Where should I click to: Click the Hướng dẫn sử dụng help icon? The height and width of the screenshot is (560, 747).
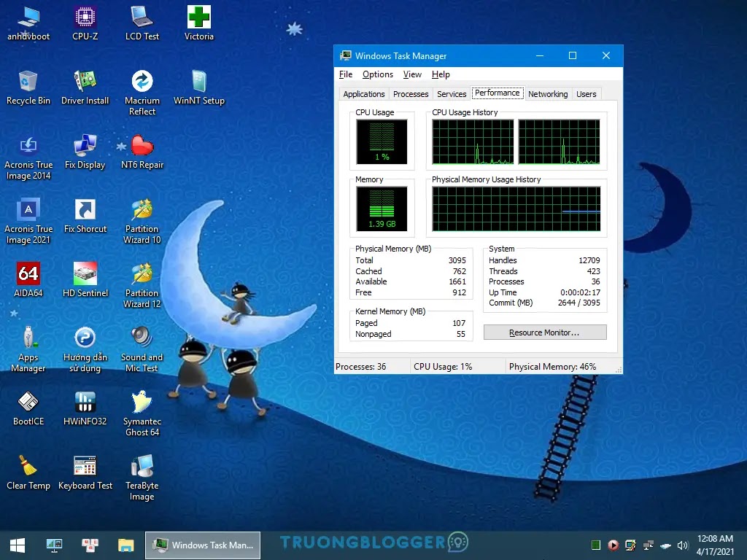85,351
